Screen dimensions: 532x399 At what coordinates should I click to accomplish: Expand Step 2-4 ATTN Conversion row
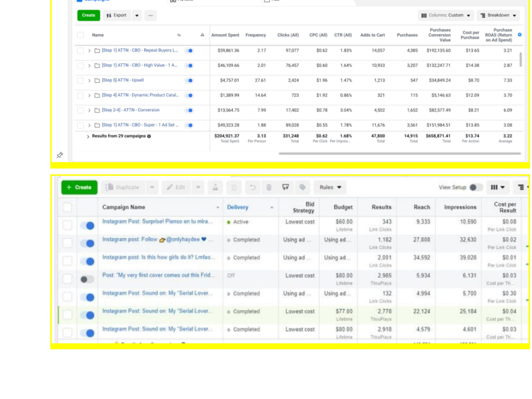[x=89, y=110]
